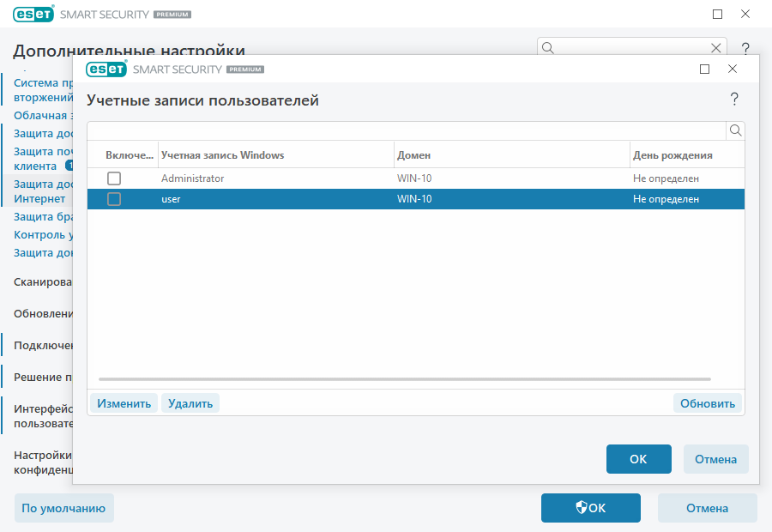Screen dimensions: 772x532
Task: Select the user account name cell
Action: tap(171, 199)
